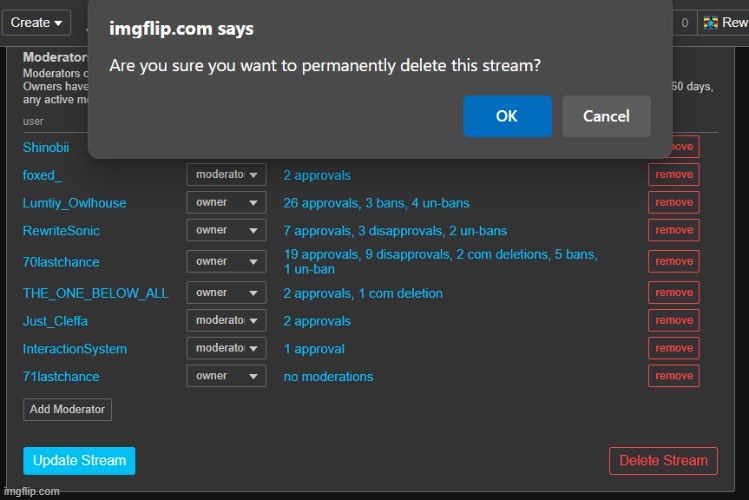749x500 pixels.
Task: Click the Add Moderator button
Action: point(67,409)
